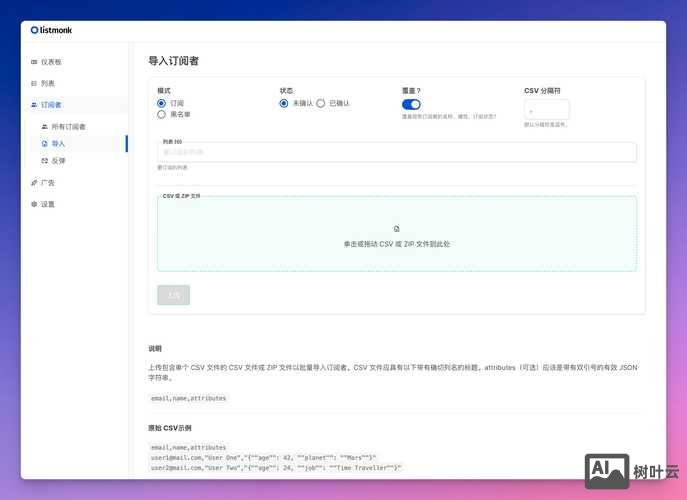Image resolution: width=687 pixels, height=500 pixels.
Task: Click the user2@mail.com example row
Action: (276, 468)
